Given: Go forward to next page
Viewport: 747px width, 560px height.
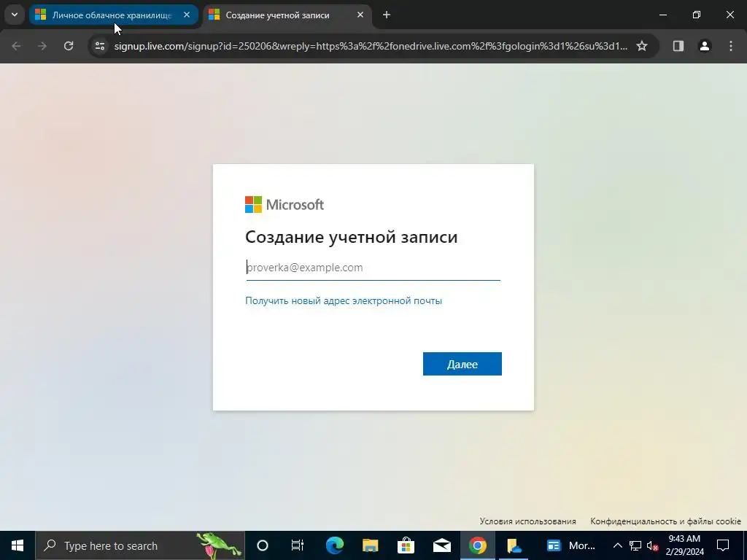Looking at the screenshot, I should pos(42,46).
